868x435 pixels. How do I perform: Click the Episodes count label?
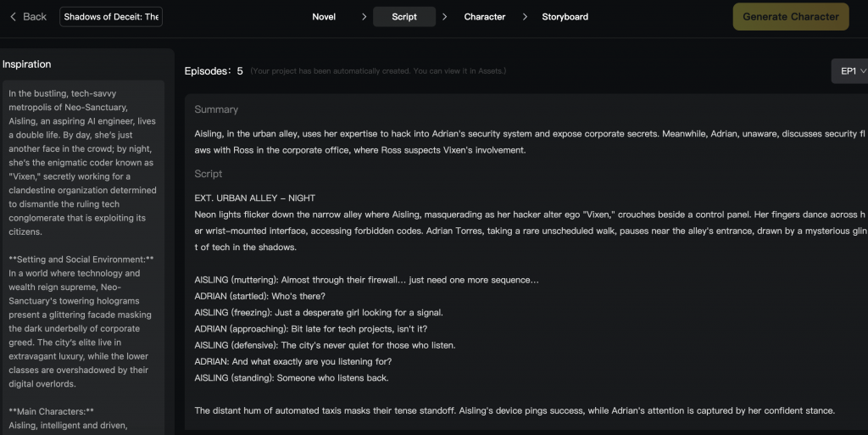(x=214, y=71)
